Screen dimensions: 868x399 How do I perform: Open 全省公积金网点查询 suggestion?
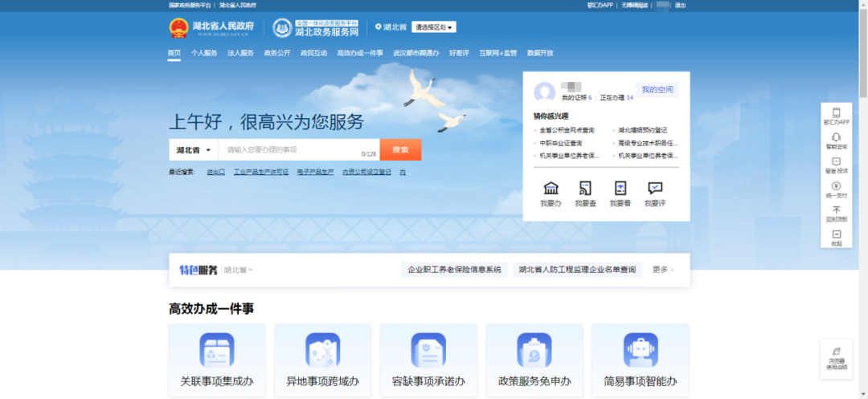pos(567,130)
